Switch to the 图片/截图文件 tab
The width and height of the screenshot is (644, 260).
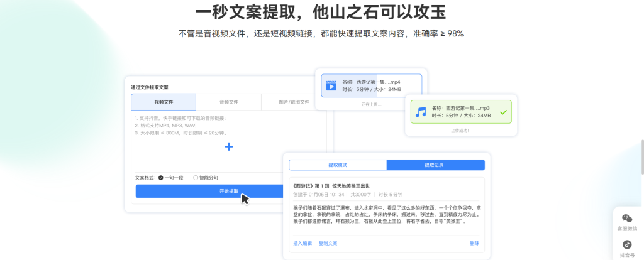(294, 102)
